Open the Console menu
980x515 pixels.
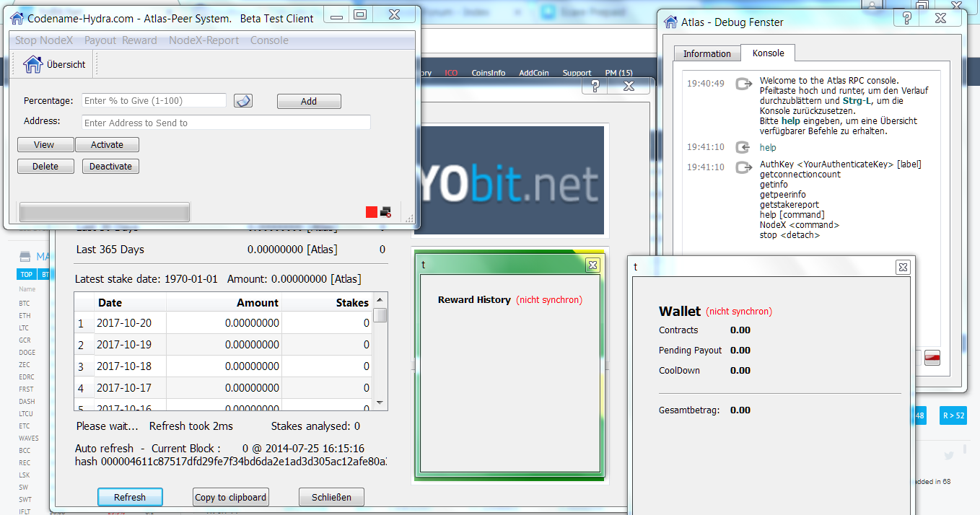[x=269, y=40]
